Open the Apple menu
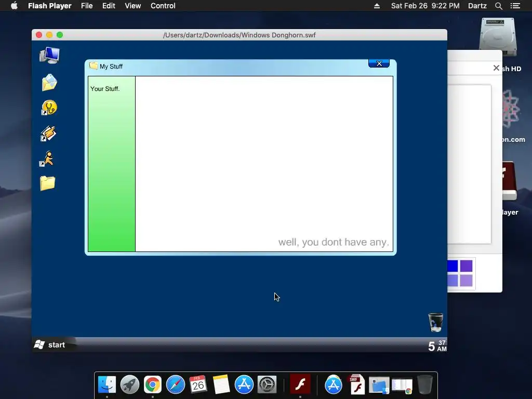The image size is (532, 399). [x=14, y=6]
